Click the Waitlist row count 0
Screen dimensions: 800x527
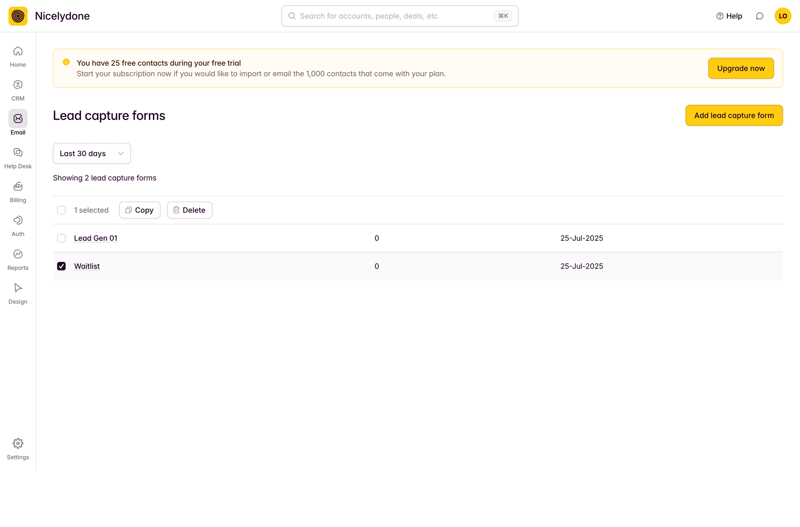377,266
